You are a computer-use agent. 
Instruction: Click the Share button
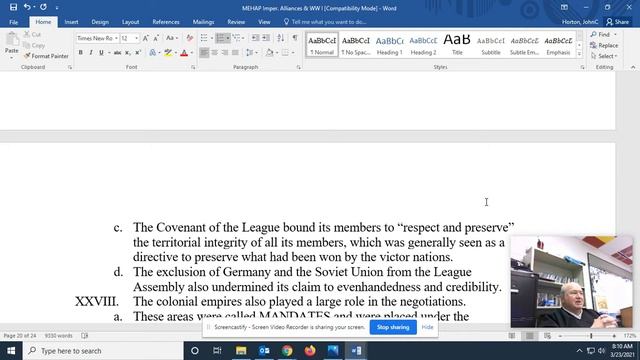617,22
